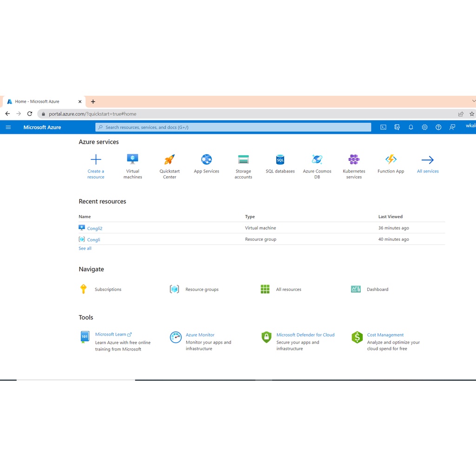Open the help question mark icon
Viewport: 476px width, 476px height.
pyautogui.click(x=438, y=127)
